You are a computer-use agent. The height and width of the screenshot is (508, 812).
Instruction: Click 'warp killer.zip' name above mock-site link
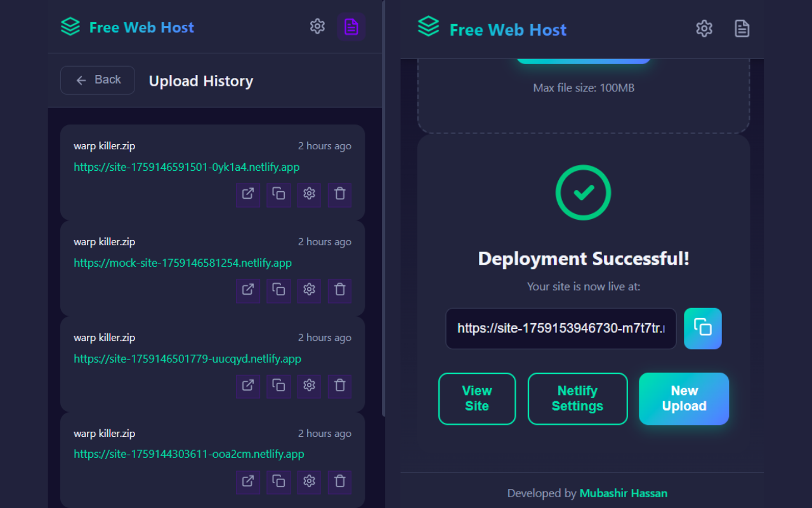point(104,242)
